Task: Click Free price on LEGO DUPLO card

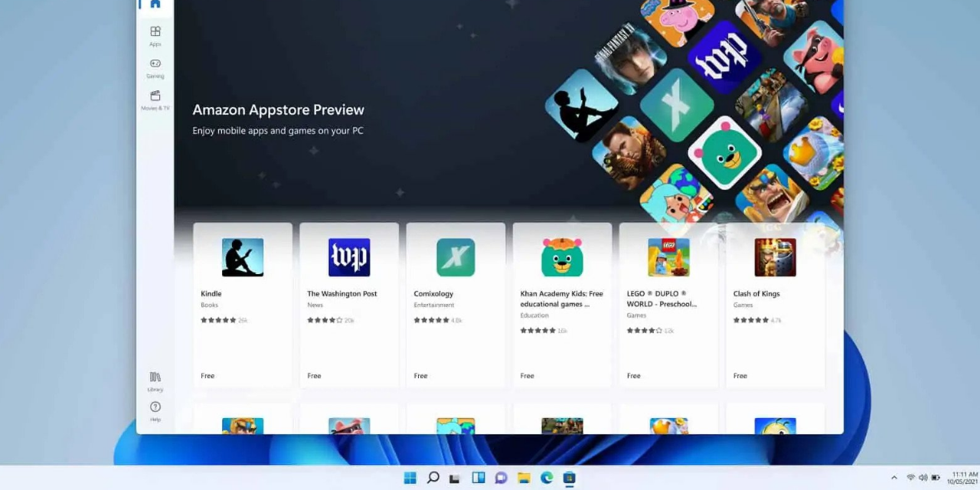Action: (x=633, y=376)
